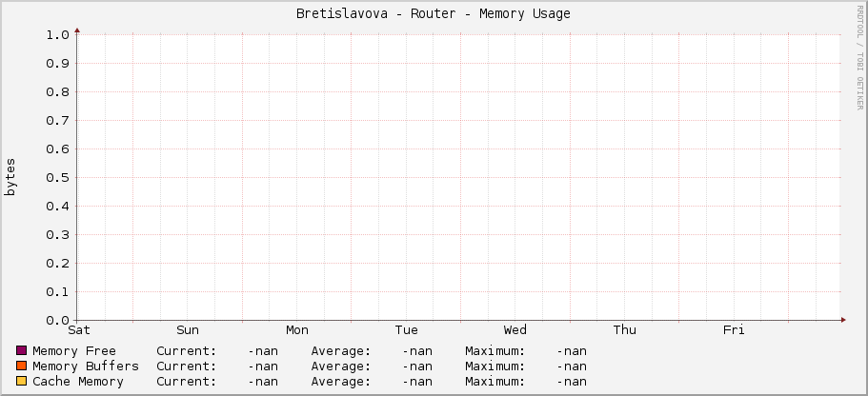Click the 'Tue' x-axis label
The height and width of the screenshot is (396, 868).
pyautogui.click(x=406, y=330)
